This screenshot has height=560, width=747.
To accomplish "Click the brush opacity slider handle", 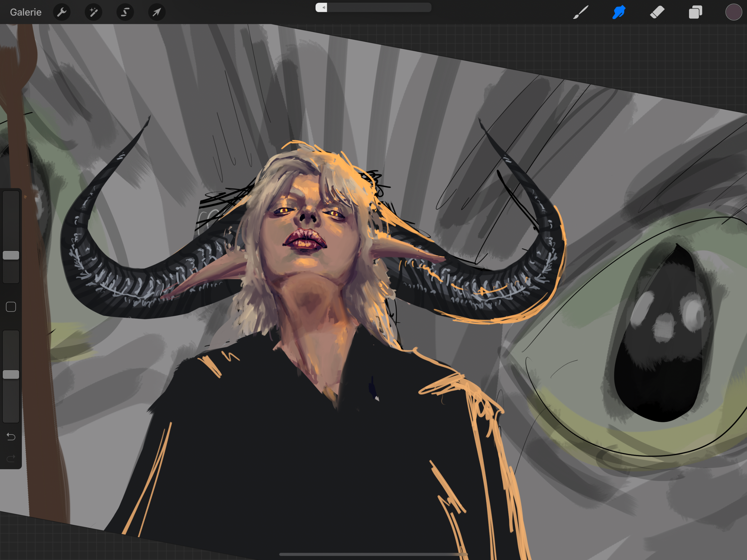I will point(11,374).
